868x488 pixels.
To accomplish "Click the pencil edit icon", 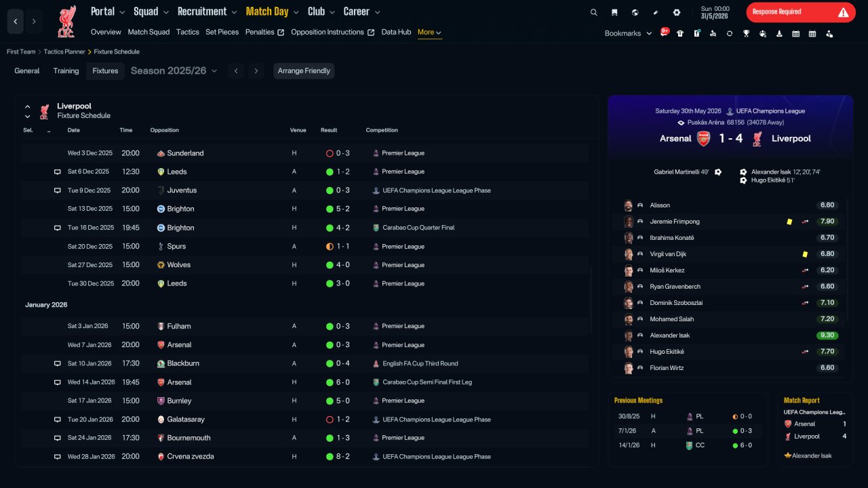I will click(656, 12).
